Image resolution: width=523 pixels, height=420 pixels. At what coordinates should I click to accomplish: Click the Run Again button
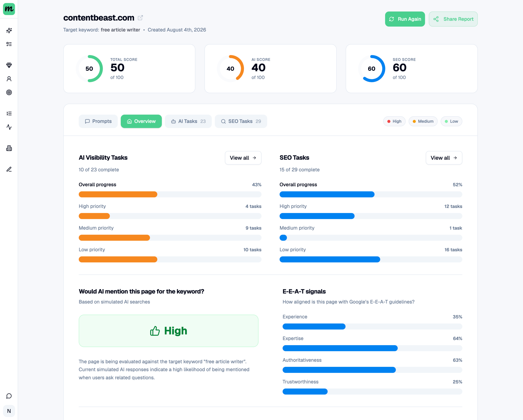405,19
